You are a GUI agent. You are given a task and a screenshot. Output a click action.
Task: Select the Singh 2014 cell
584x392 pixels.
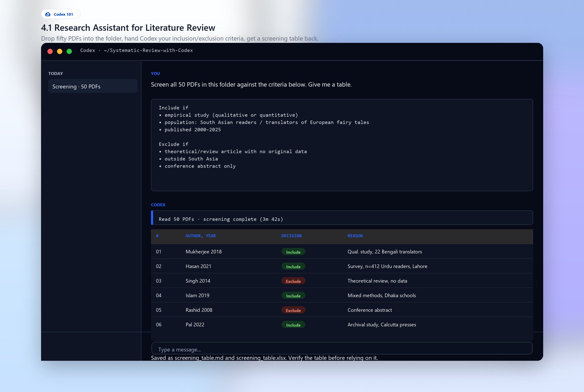198,281
